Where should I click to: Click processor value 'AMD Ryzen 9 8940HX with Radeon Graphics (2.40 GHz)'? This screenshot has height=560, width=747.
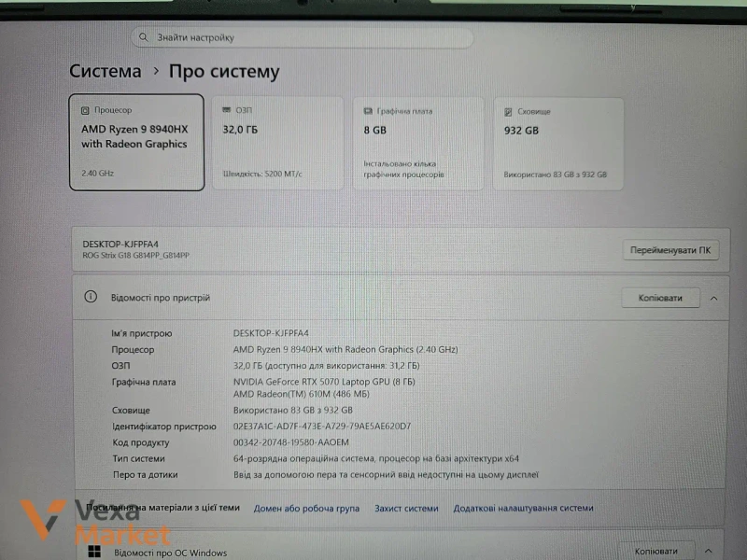345,349
